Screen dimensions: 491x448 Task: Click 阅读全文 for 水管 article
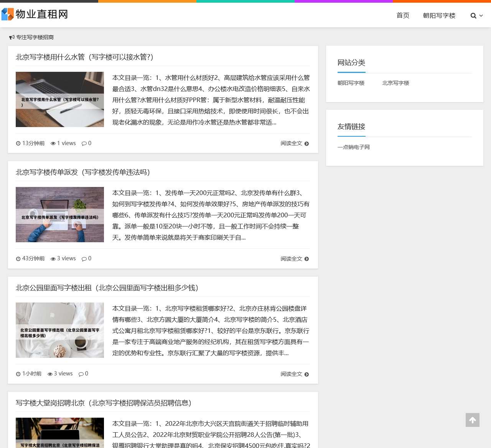(291, 143)
